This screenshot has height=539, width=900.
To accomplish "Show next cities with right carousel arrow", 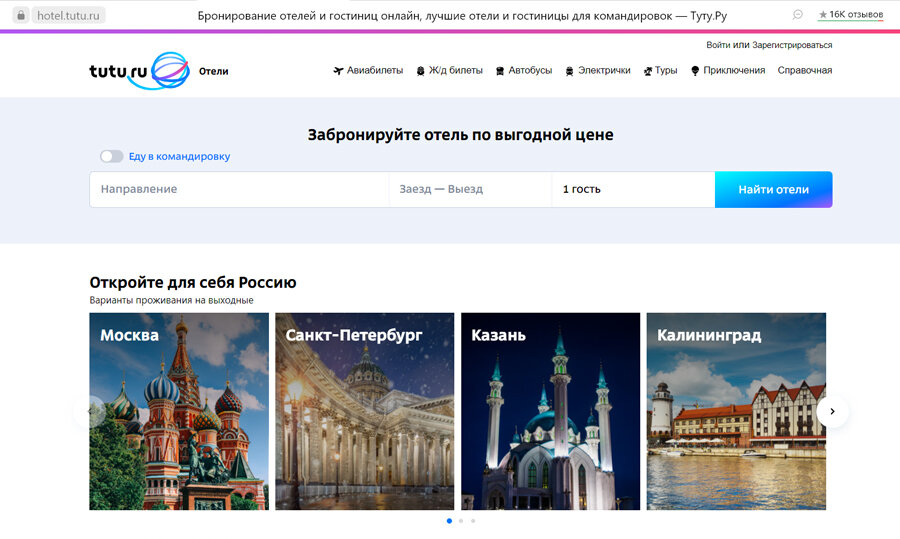I will click(832, 411).
